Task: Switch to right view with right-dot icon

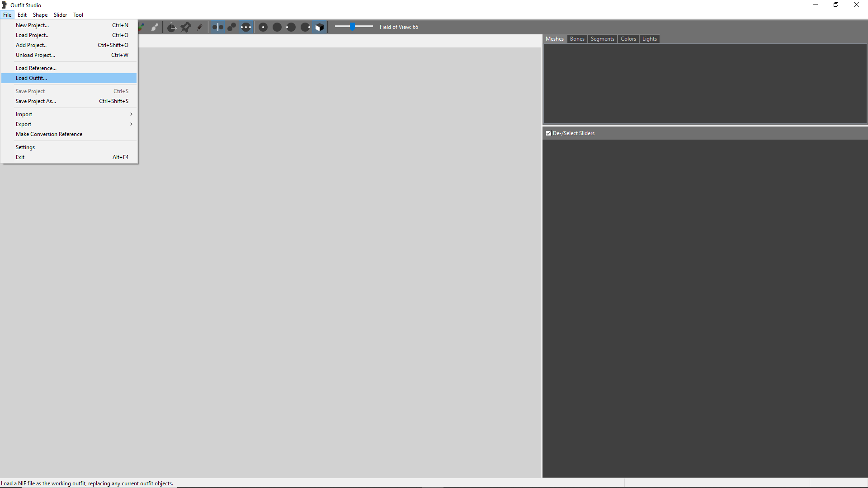Action: tap(306, 27)
